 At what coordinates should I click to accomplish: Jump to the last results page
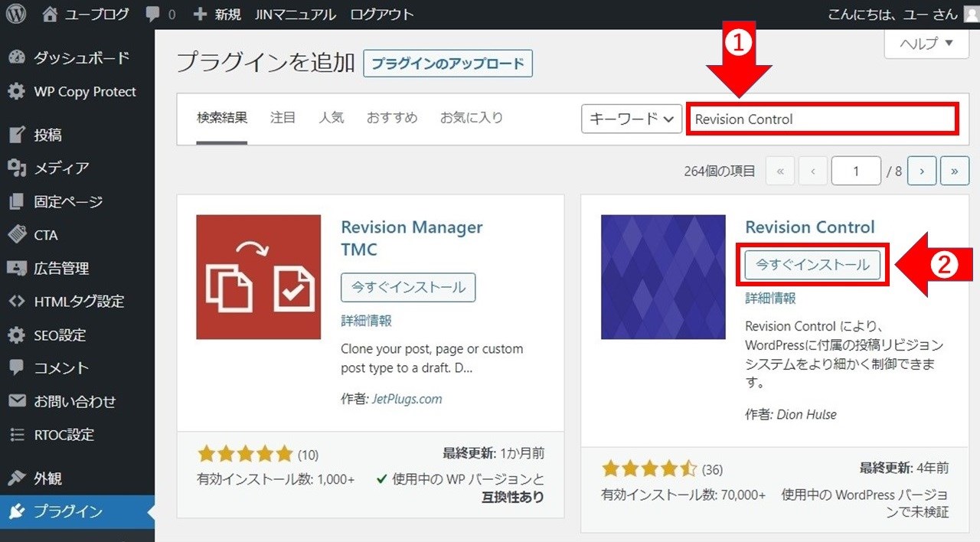coord(954,171)
